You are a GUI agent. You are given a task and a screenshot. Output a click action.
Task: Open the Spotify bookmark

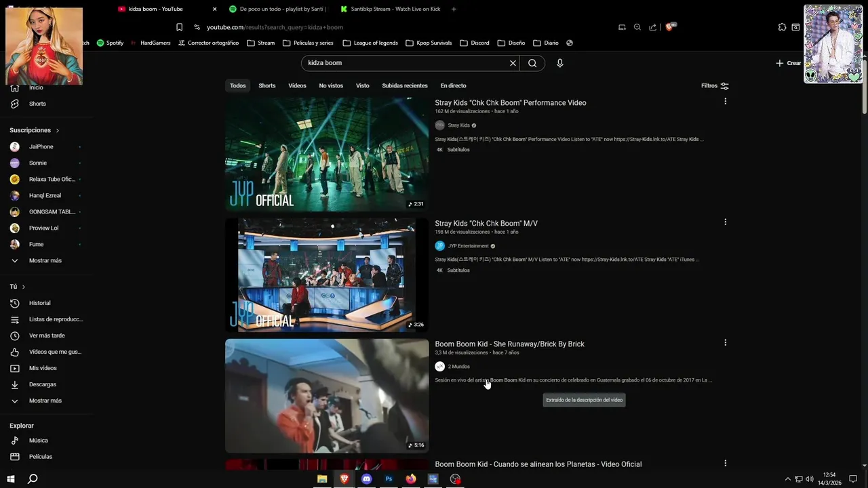[x=110, y=43]
